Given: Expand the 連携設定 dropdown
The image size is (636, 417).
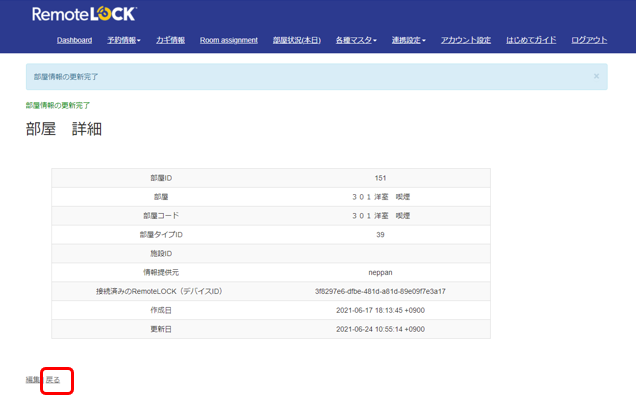Looking at the screenshot, I should (x=408, y=40).
